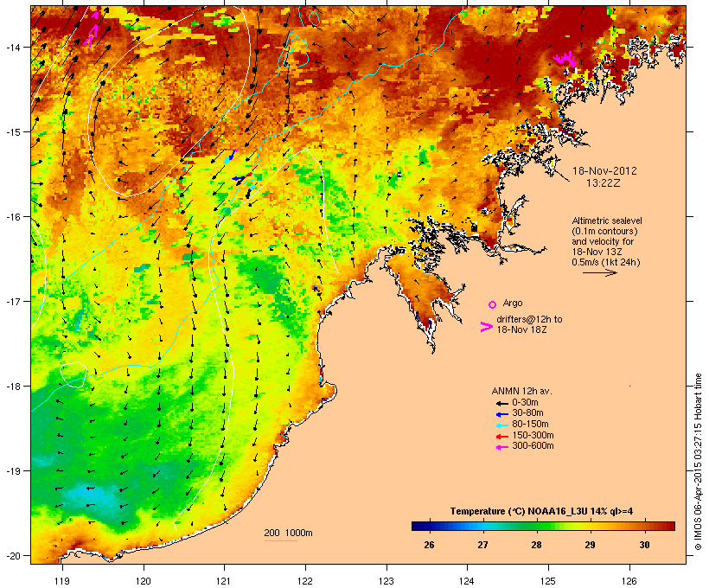Click the '150-300m' depth label
The height and width of the screenshot is (588, 709).
[533, 435]
